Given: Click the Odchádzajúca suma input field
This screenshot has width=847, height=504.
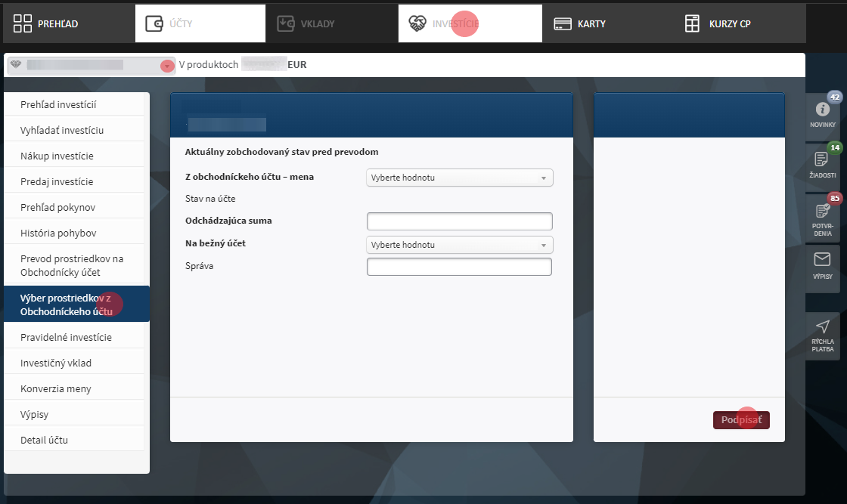Looking at the screenshot, I should click(x=460, y=221).
